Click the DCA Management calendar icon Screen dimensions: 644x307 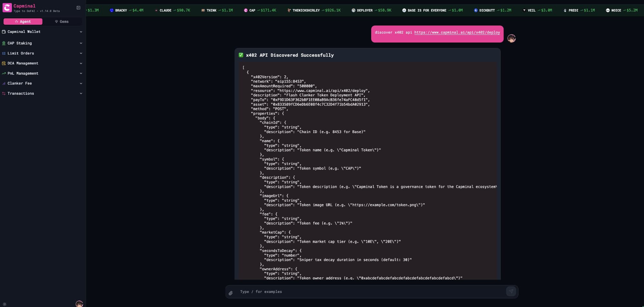(x=4, y=63)
